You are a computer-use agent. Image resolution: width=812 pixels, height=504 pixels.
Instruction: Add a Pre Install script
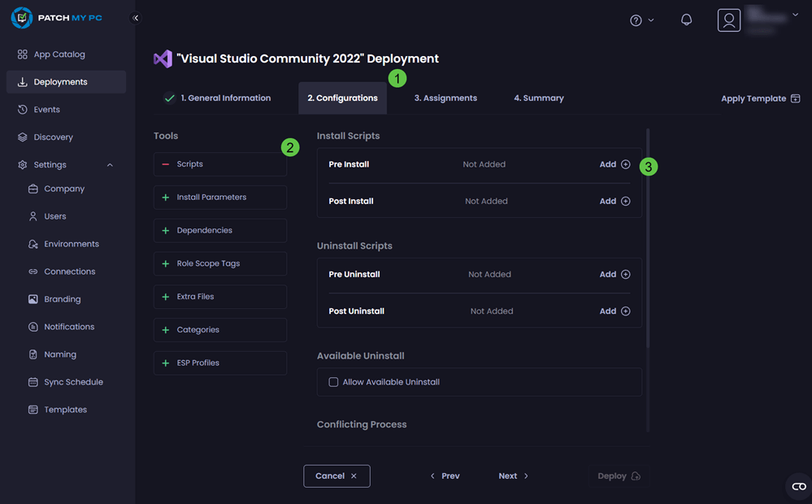pos(614,164)
